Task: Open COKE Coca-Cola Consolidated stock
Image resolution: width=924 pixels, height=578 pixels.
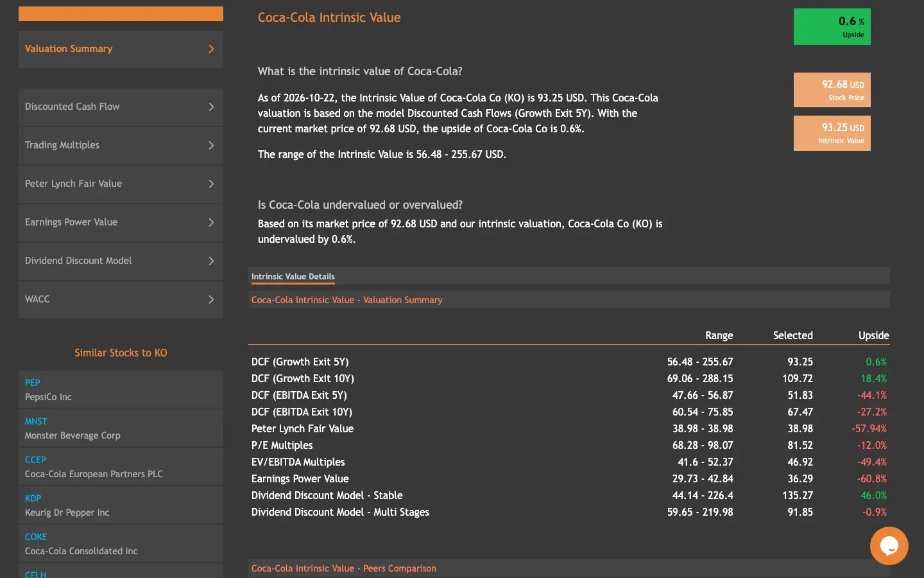Action: (x=121, y=543)
